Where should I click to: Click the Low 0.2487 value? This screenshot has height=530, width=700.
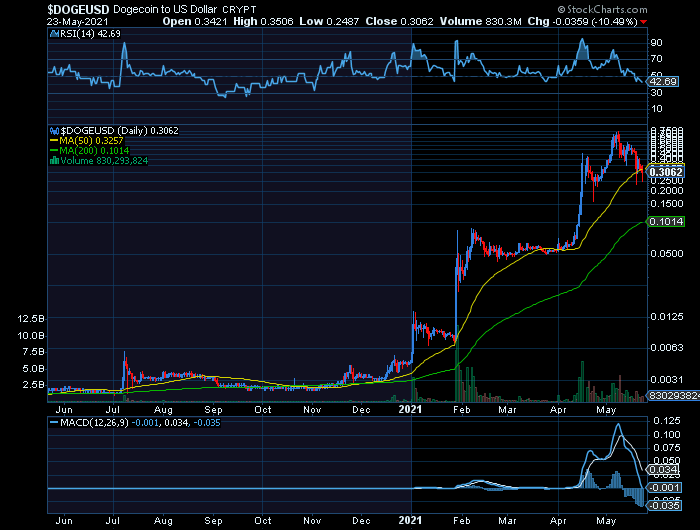click(x=329, y=21)
